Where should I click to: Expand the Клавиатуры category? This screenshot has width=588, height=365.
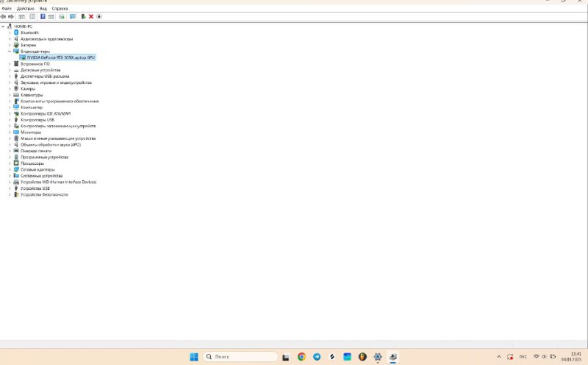(x=10, y=95)
